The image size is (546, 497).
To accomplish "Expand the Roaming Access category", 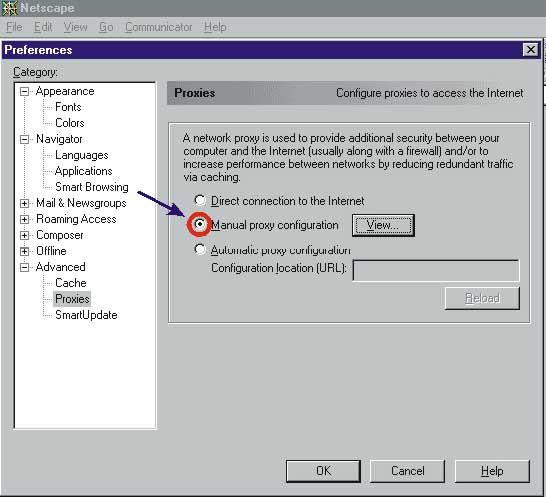I will pyautogui.click(x=24, y=219).
